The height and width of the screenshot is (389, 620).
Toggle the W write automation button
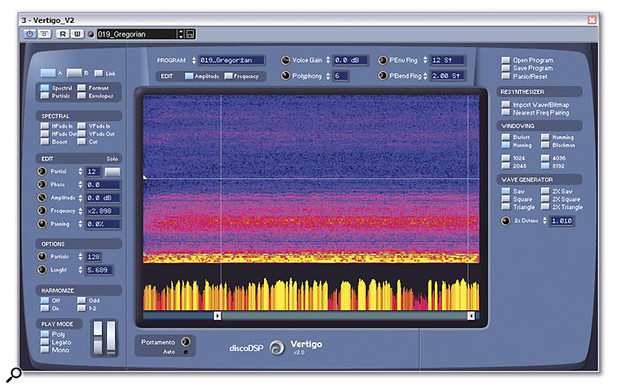pos(77,34)
